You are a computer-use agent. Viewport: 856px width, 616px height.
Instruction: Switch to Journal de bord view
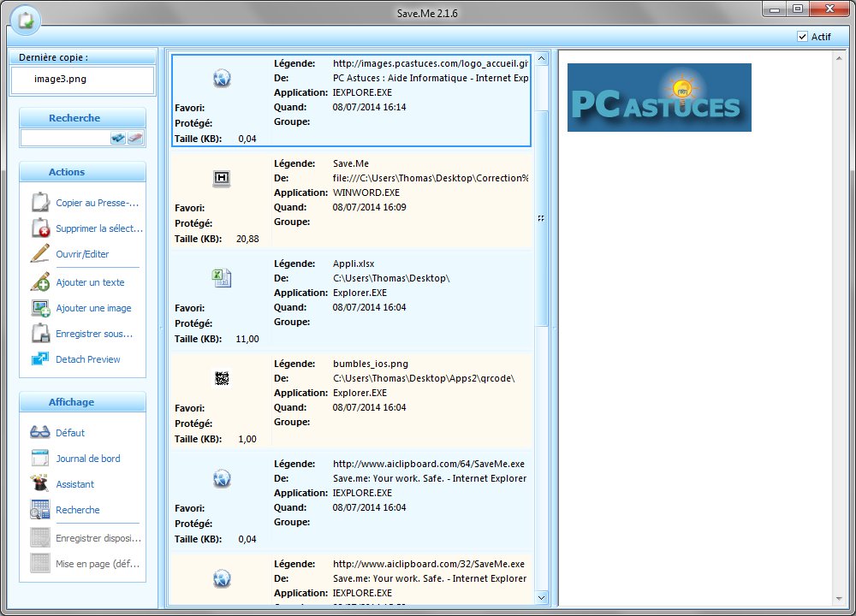click(88, 459)
